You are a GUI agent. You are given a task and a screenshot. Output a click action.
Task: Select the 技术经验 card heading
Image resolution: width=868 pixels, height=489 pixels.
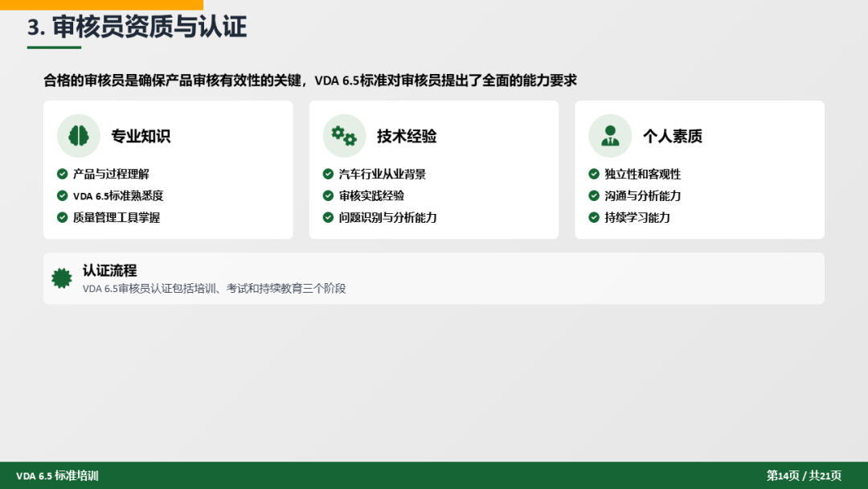407,136
